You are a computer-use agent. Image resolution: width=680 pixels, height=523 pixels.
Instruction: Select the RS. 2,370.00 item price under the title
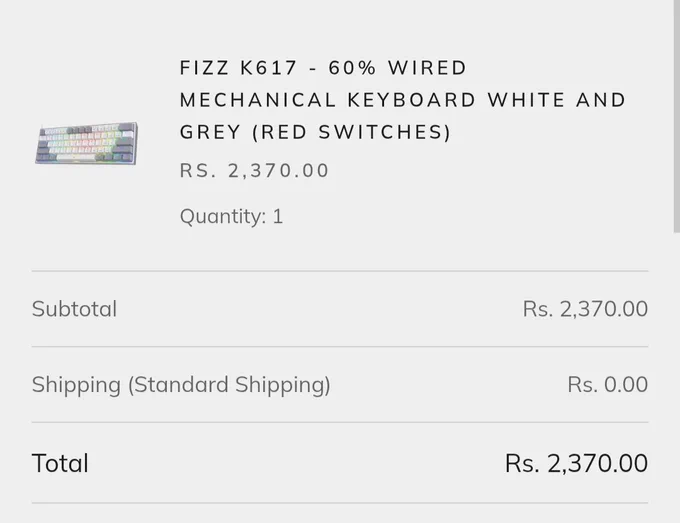[x=255, y=170]
